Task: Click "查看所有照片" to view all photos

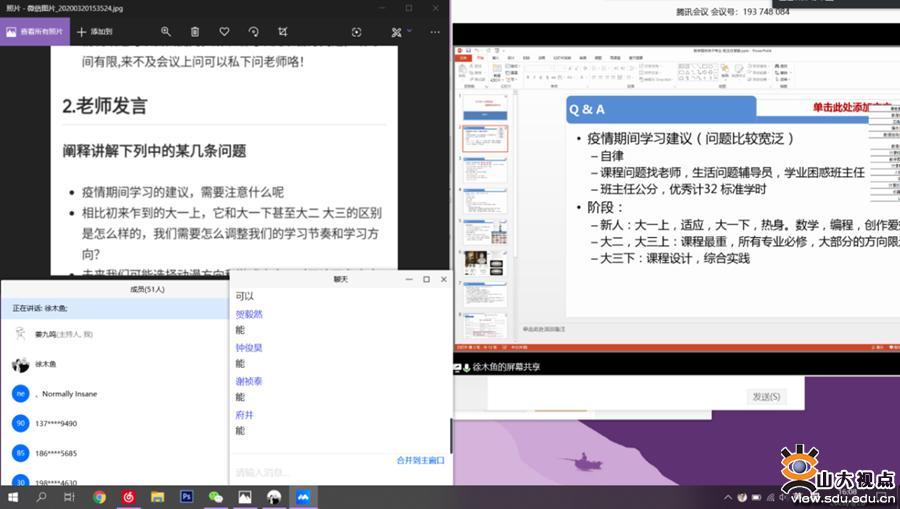Action: 36,32
